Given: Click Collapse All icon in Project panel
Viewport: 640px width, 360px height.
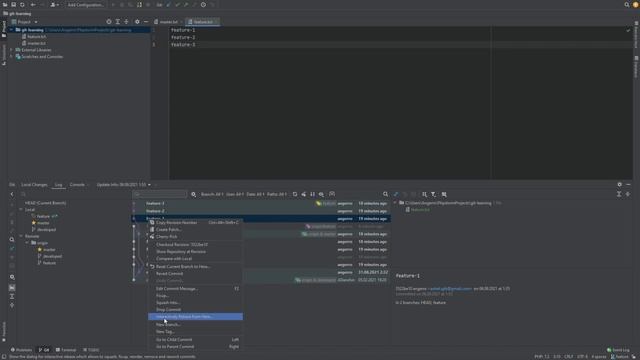Looking at the screenshot, I should pos(126,22).
